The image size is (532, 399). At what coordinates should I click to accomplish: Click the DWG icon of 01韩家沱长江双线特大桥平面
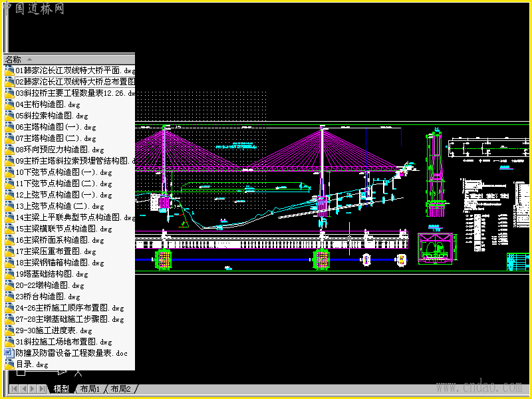[x=9, y=70]
